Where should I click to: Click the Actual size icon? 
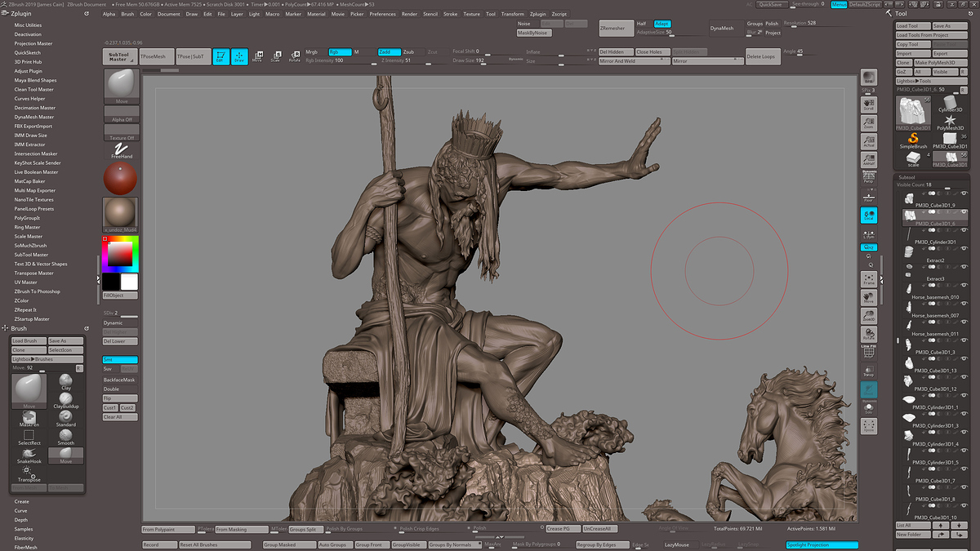click(869, 141)
